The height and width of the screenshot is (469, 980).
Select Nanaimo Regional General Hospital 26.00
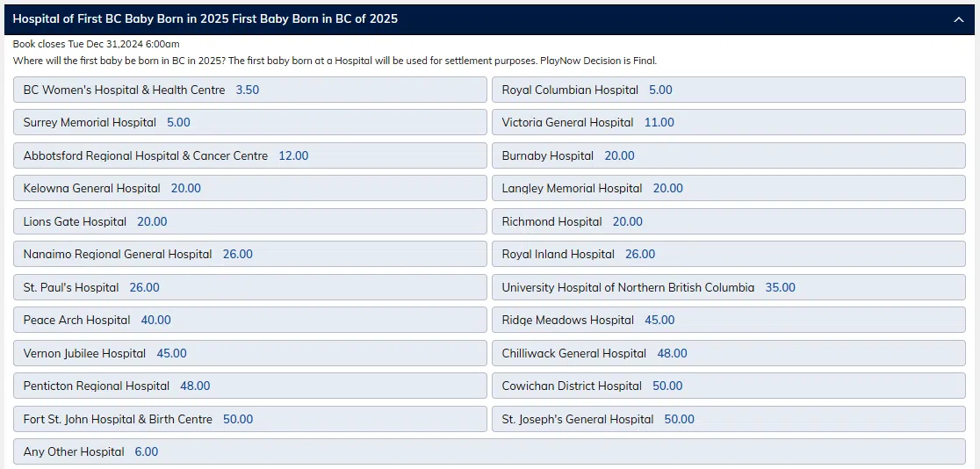point(250,254)
